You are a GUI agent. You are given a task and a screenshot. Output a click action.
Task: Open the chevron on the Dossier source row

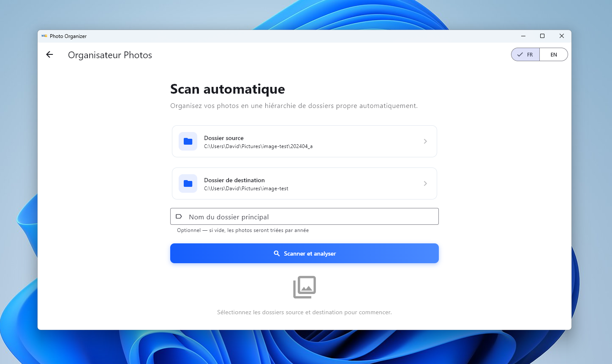pos(425,141)
